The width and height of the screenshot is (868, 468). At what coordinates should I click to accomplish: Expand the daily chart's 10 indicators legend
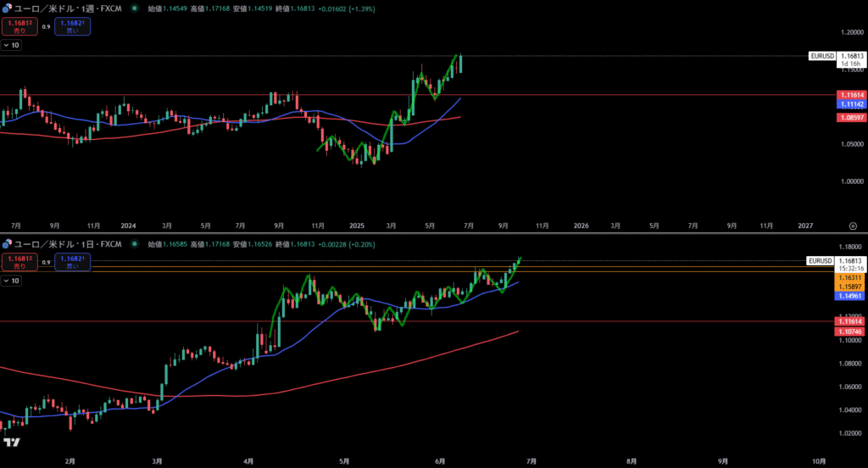(11, 281)
